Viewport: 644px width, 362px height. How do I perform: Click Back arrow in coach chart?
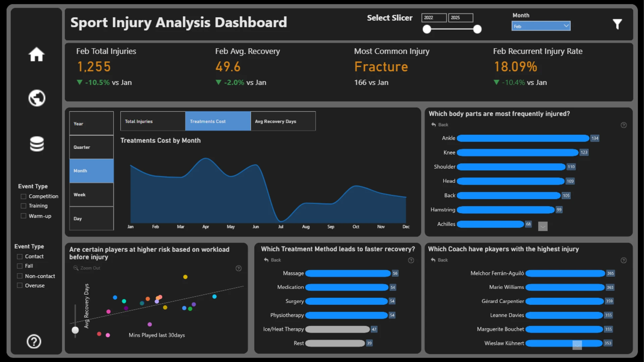439,260
